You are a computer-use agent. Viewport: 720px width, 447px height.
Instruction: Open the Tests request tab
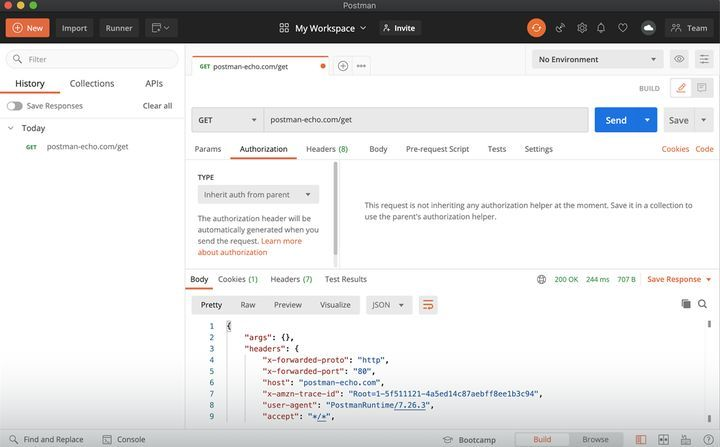496,149
